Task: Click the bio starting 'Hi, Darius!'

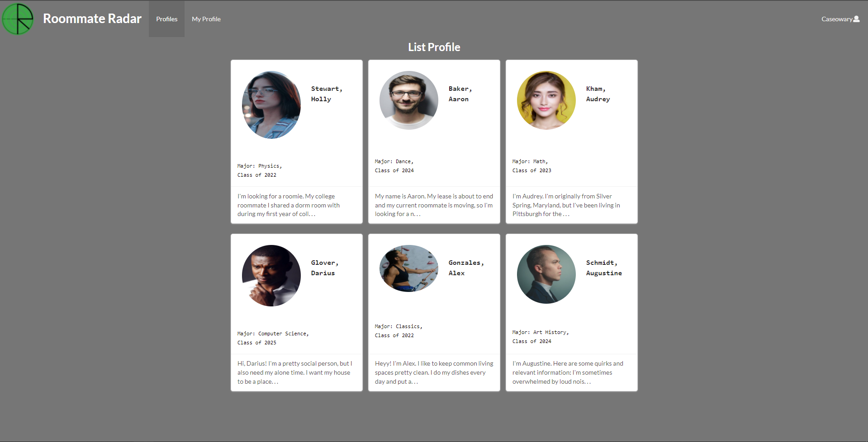Action: click(294, 372)
